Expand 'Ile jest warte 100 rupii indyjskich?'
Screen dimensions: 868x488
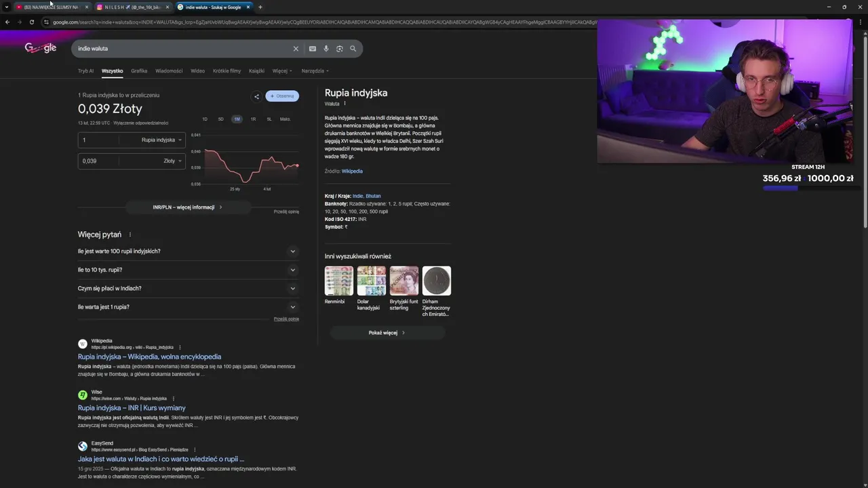click(x=188, y=251)
